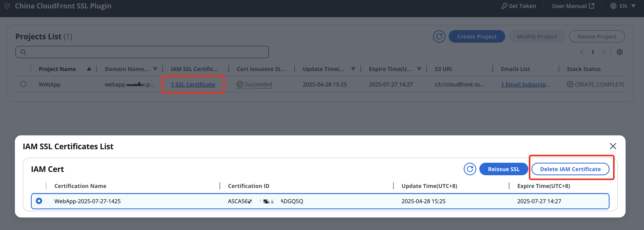Screen dimensions: 644x230
Task: Click Certification ID value ending ADGQ5Q
Action: [x=265, y=201]
